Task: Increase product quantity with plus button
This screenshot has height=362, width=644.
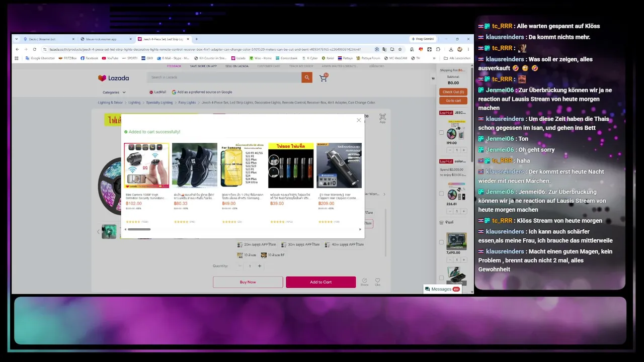Action: tap(260, 266)
